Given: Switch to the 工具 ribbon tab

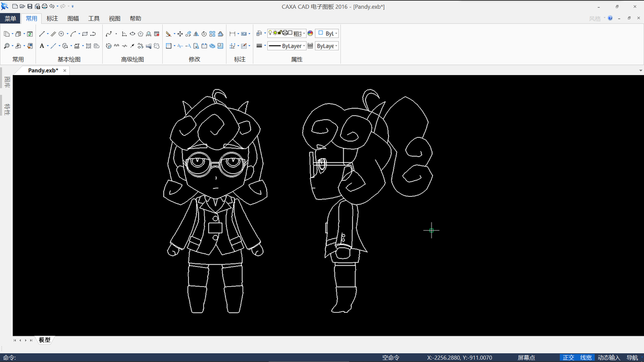Looking at the screenshot, I should tap(94, 18).
